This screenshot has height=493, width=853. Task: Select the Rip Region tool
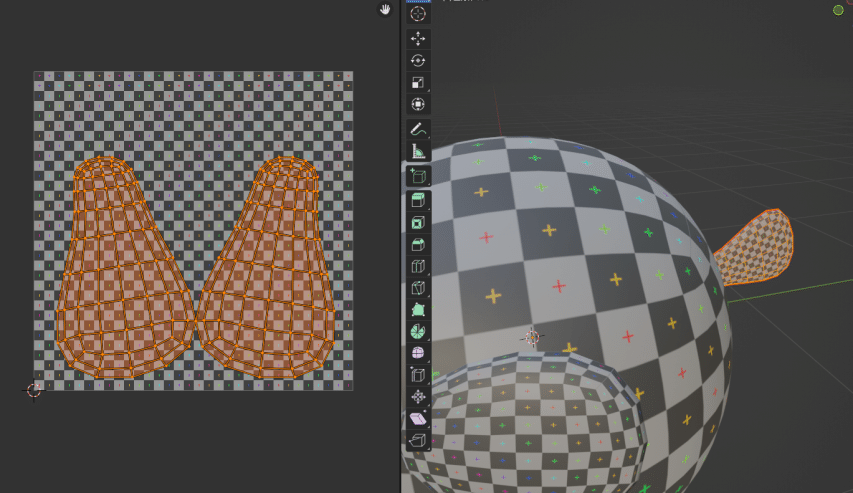click(418, 440)
